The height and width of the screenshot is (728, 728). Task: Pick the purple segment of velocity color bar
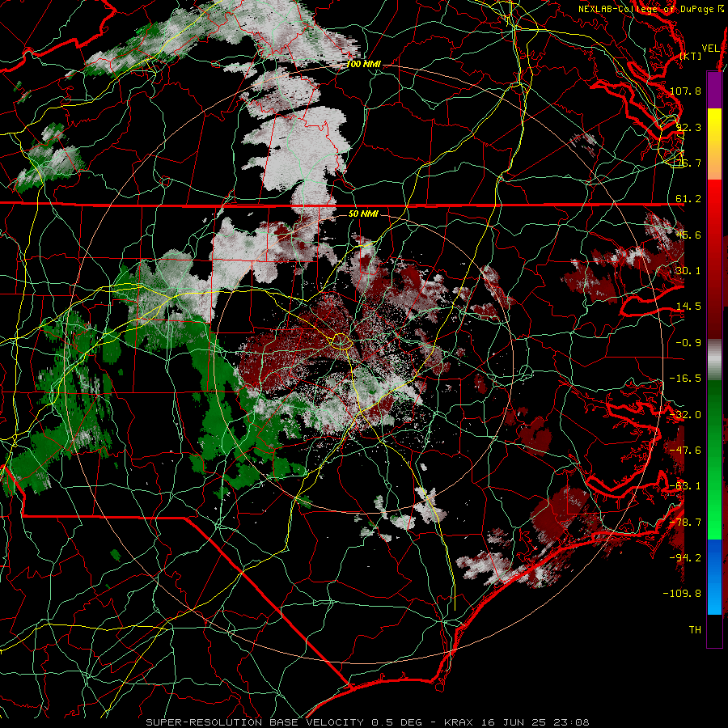pos(714,91)
